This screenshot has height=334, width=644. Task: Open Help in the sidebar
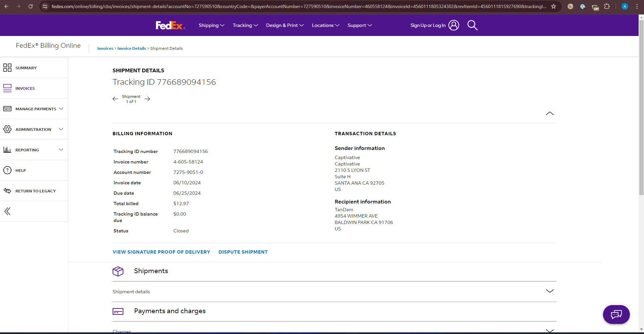[21, 171]
